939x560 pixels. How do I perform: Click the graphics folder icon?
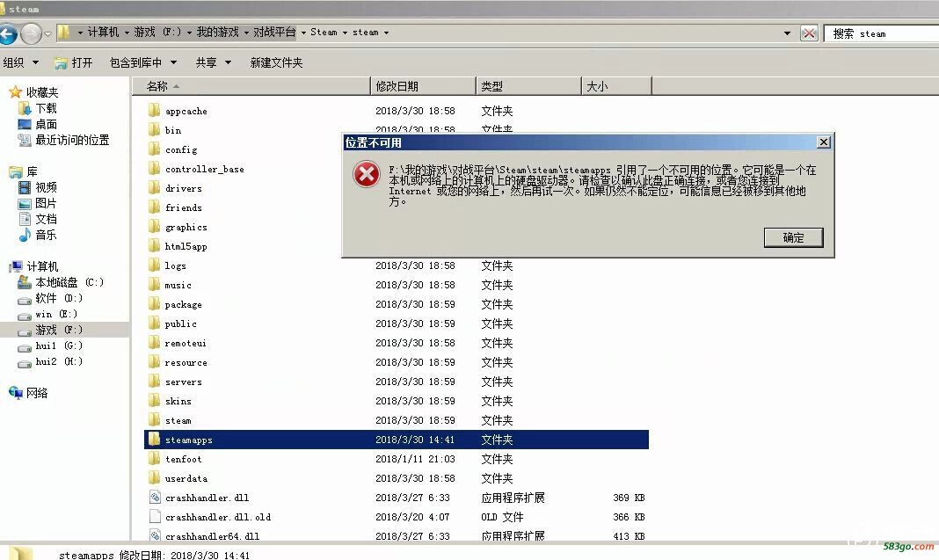[x=155, y=227]
